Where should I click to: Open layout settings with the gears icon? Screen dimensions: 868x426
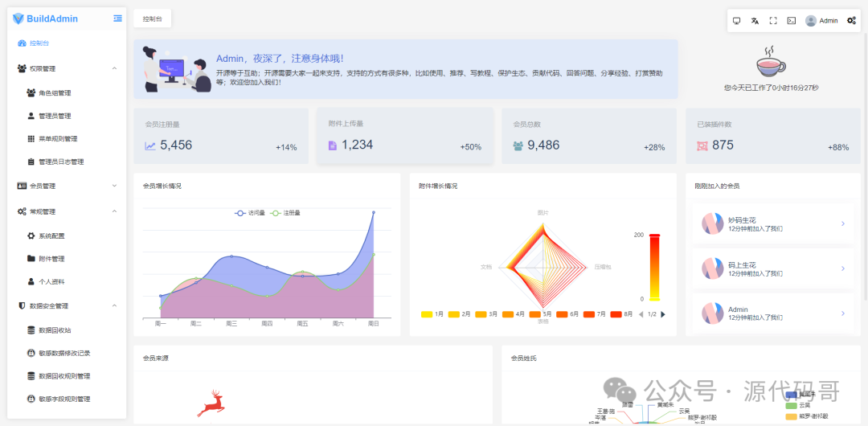pyautogui.click(x=851, y=21)
